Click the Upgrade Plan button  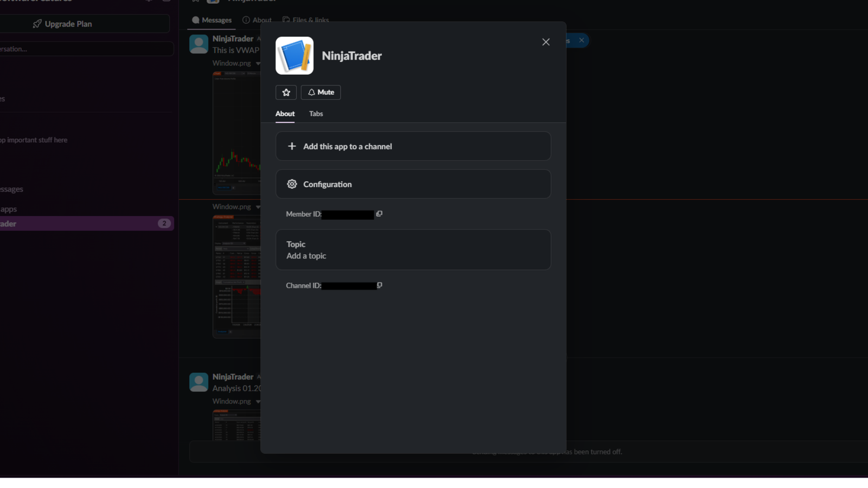pos(84,24)
